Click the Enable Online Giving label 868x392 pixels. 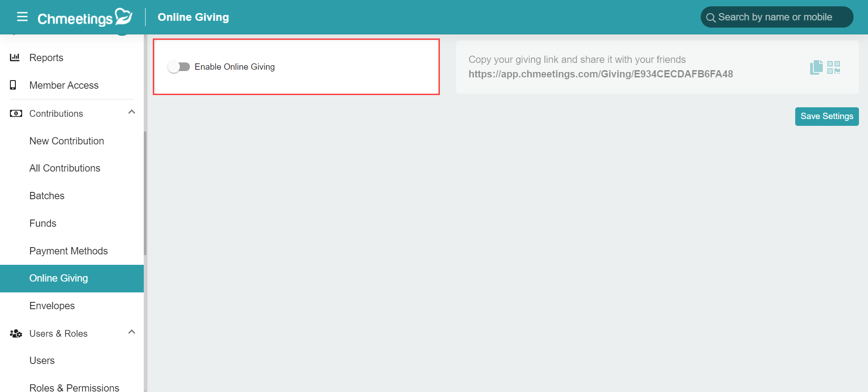click(x=235, y=67)
